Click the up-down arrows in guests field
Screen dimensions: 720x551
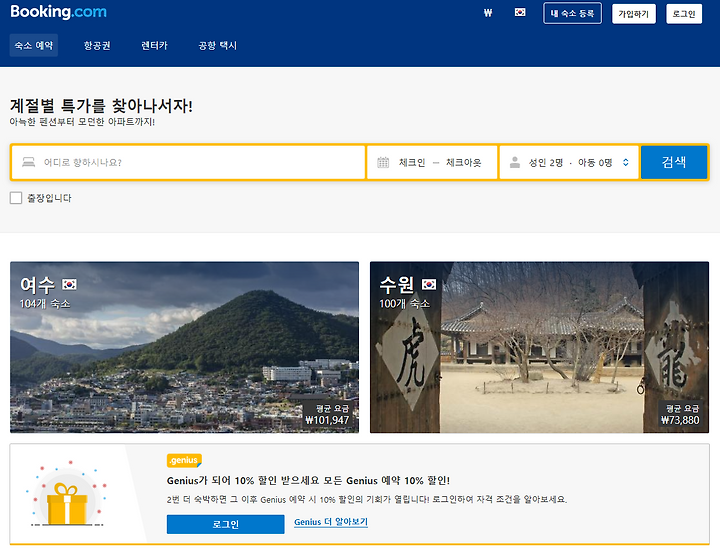click(625, 162)
